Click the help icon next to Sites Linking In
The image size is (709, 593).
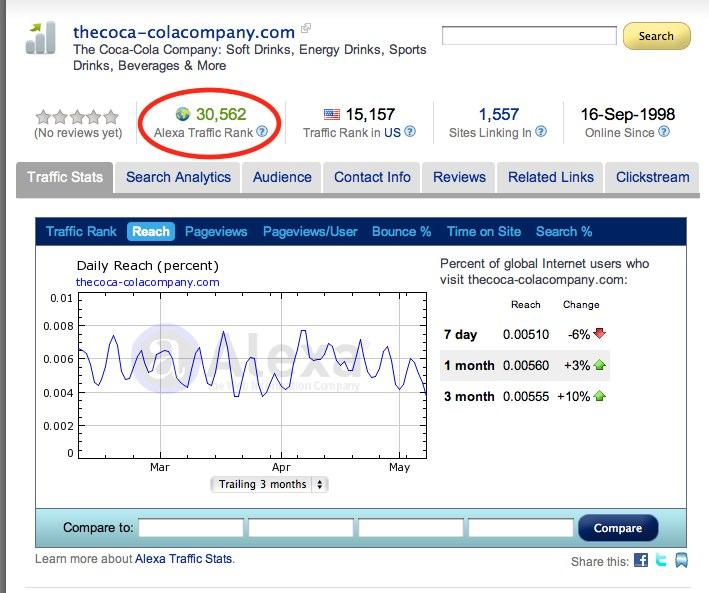click(541, 131)
